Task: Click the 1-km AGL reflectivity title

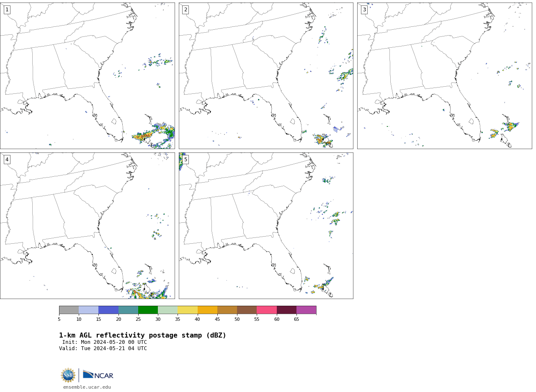Action: point(142,335)
